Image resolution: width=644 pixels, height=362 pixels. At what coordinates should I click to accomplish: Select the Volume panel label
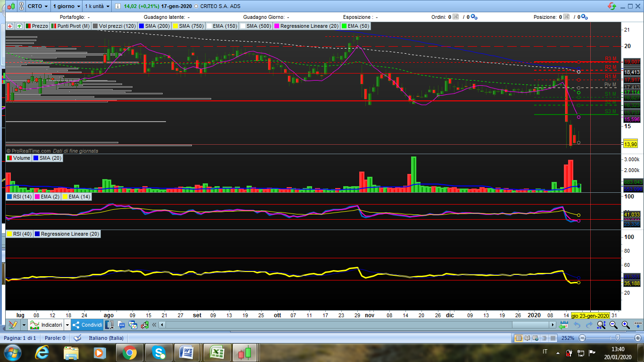pyautogui.click(x=18, y=158)
